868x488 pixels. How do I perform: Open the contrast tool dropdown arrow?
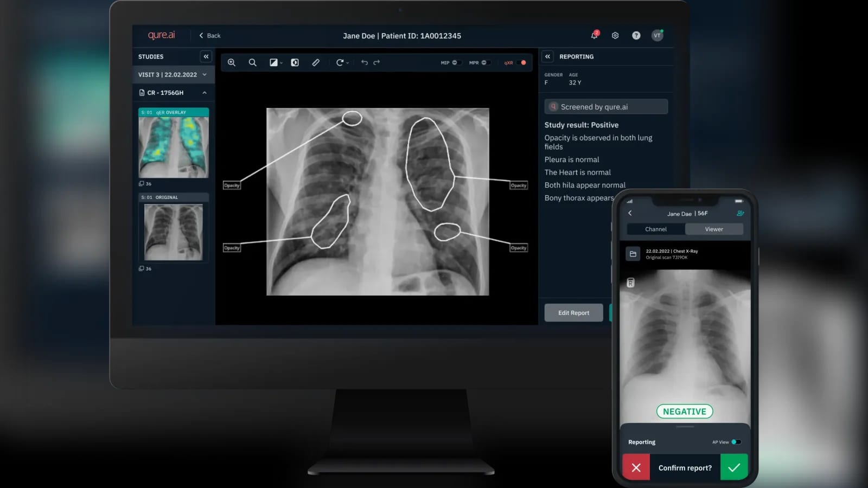282,63
